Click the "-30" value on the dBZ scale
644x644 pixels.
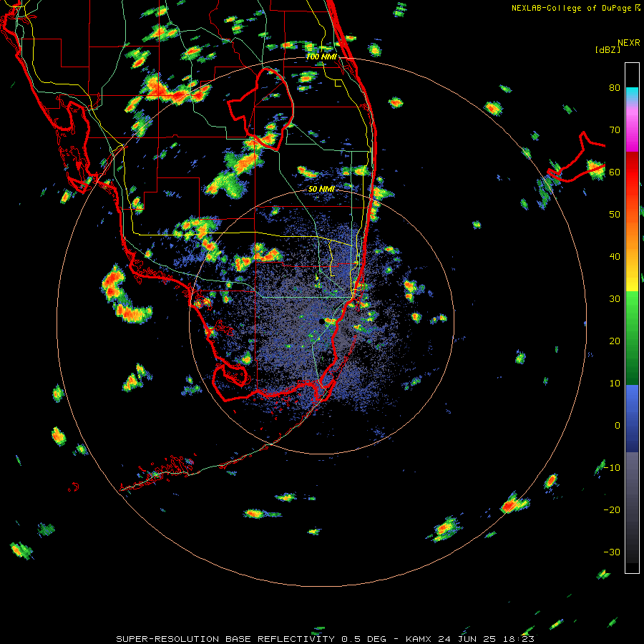612,552
